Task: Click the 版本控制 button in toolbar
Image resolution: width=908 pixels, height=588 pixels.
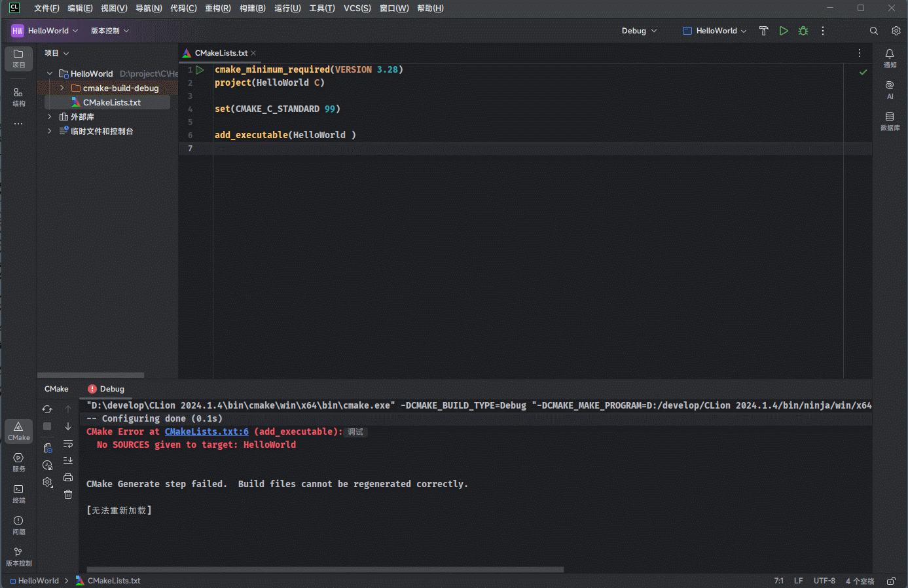Action: pos(109,31)
